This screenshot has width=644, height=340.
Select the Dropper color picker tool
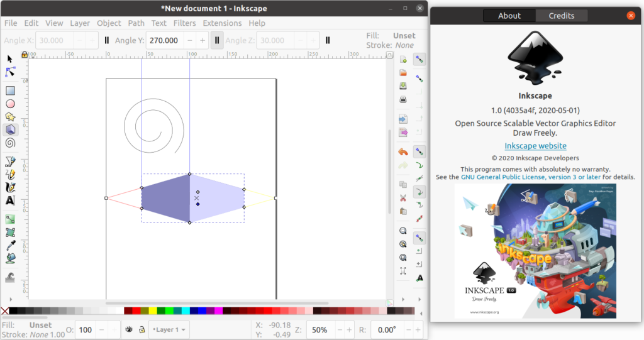pyautogui.click(x=10, y=246)
